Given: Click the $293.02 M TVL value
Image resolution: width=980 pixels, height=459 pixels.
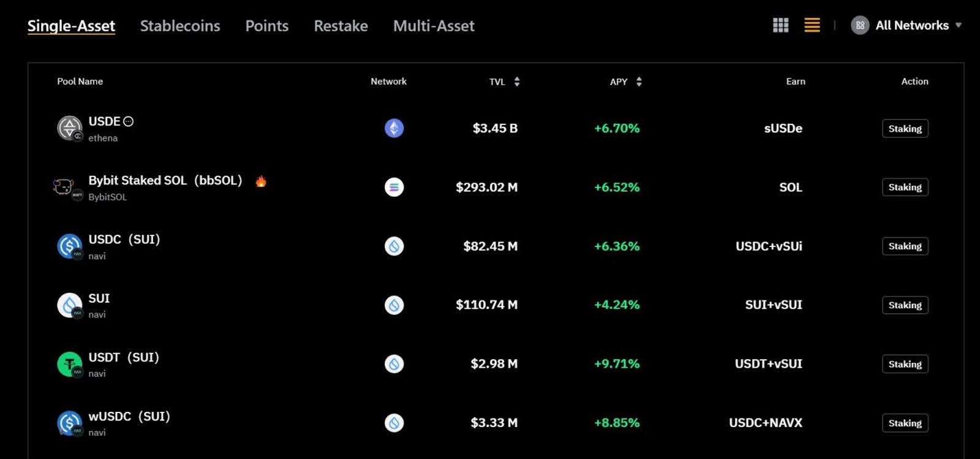Looking at the screenshot, I should point(486,187).
